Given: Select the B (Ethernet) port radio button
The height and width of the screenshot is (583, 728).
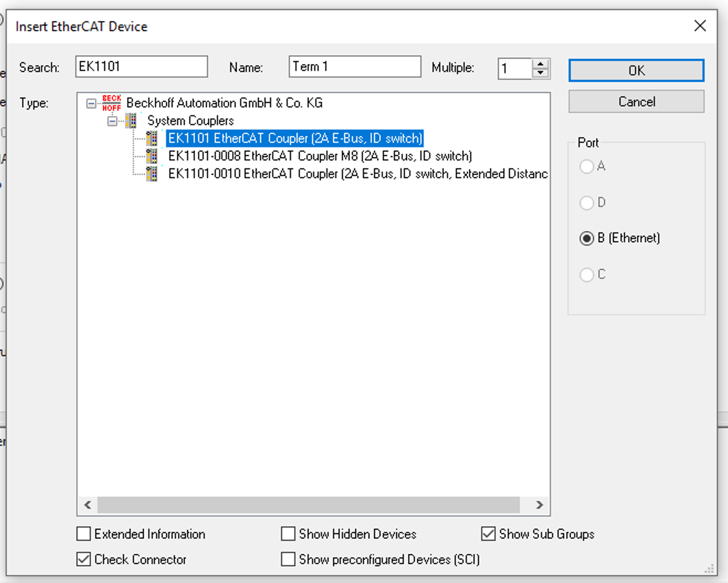Looking at the screenshot, I should [x=586, y=238].
